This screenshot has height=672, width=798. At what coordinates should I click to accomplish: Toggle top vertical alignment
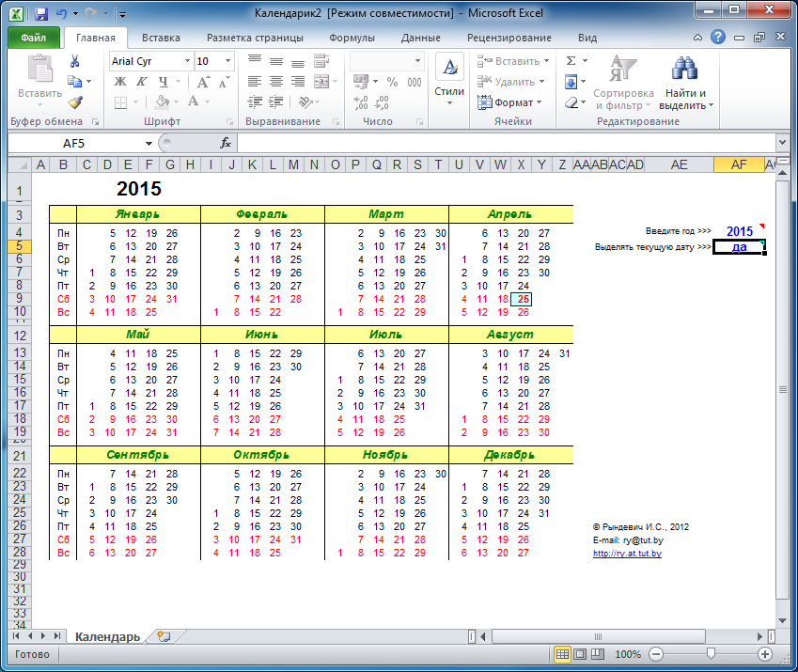[x=255, y=60]
